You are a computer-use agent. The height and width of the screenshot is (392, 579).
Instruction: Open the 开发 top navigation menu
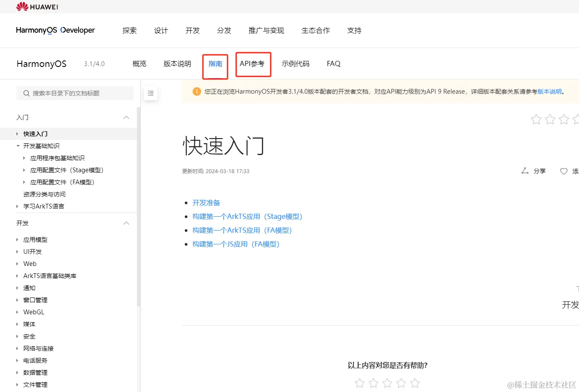(193, 30)
